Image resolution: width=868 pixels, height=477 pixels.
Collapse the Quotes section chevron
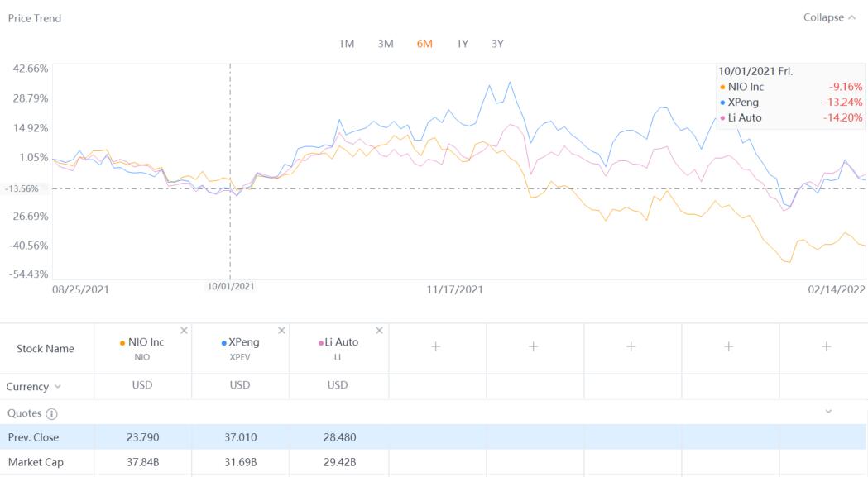coord(828,412)
